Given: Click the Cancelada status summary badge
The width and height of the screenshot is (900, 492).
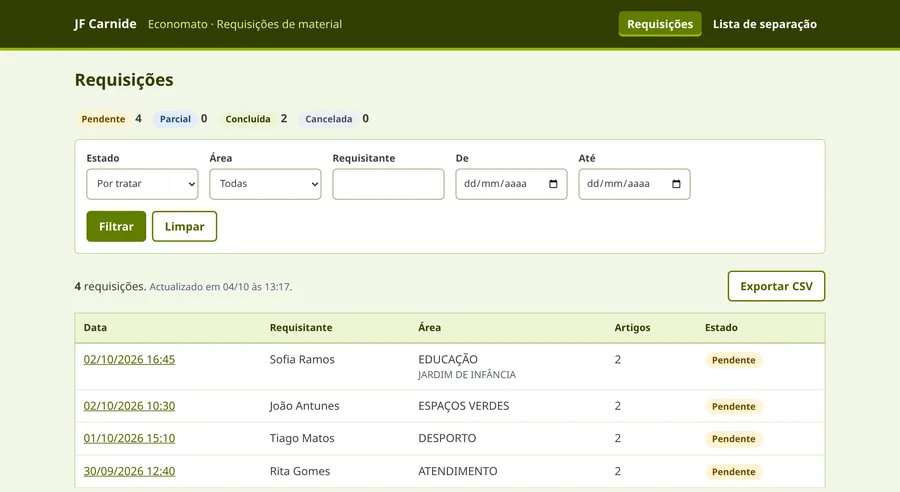Looking at the screenshot, I should (328, 119).
